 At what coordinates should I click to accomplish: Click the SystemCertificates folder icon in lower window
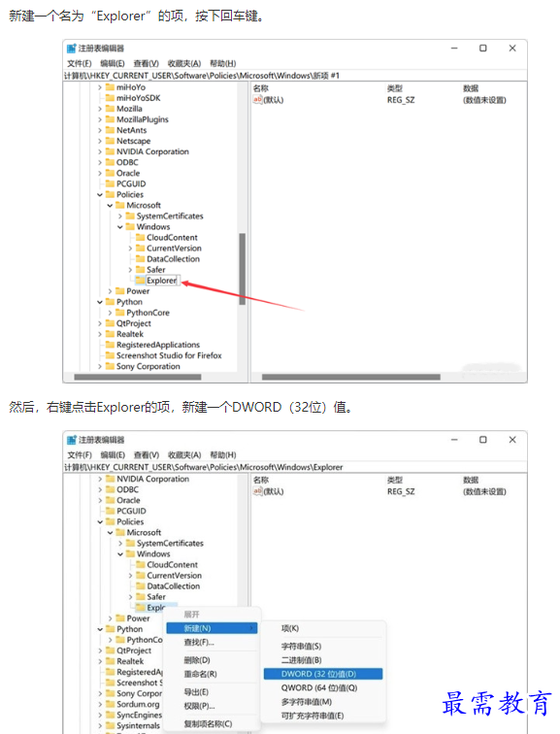point(130,544)
